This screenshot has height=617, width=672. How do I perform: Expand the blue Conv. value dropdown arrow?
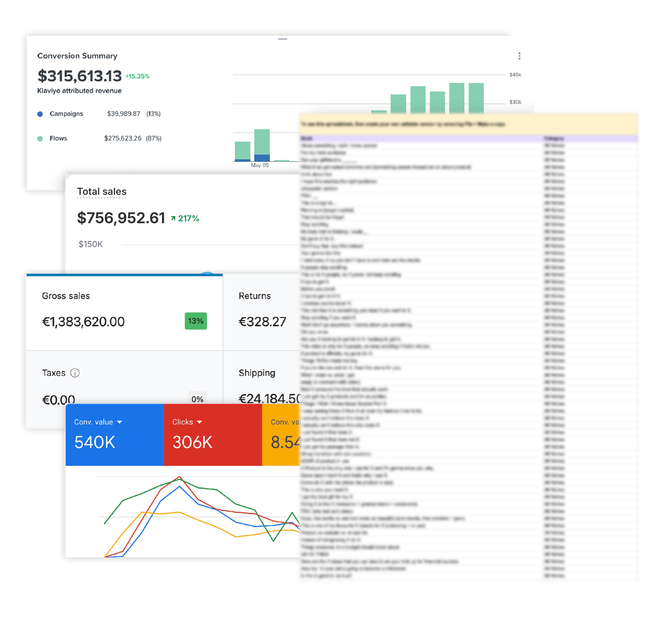(120, 422)
